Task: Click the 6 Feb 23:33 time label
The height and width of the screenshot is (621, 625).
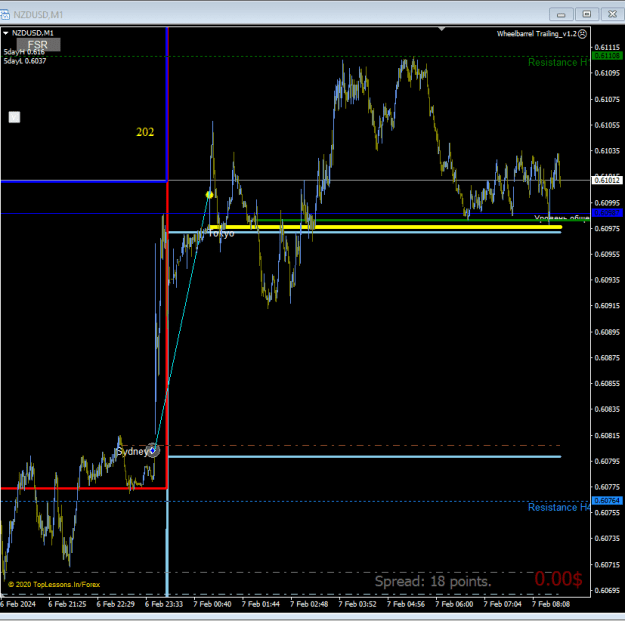Action: coord(164,604)
